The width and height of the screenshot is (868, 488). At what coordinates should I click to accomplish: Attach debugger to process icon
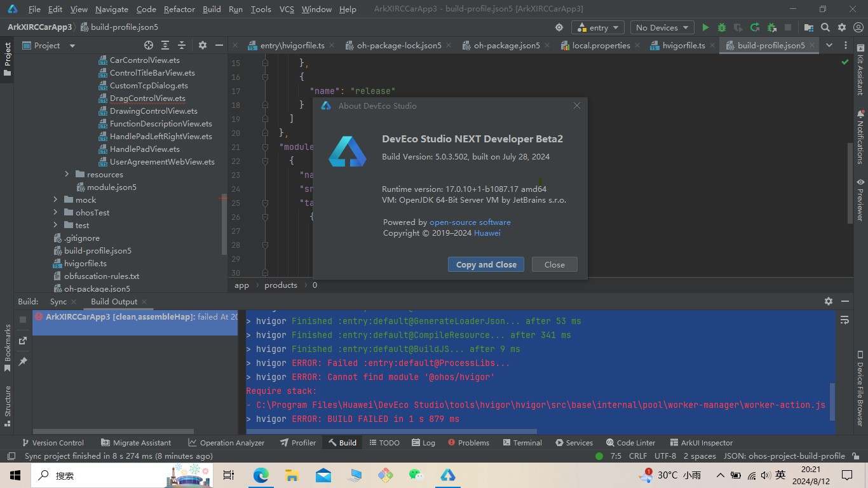[x=771, y=27]
